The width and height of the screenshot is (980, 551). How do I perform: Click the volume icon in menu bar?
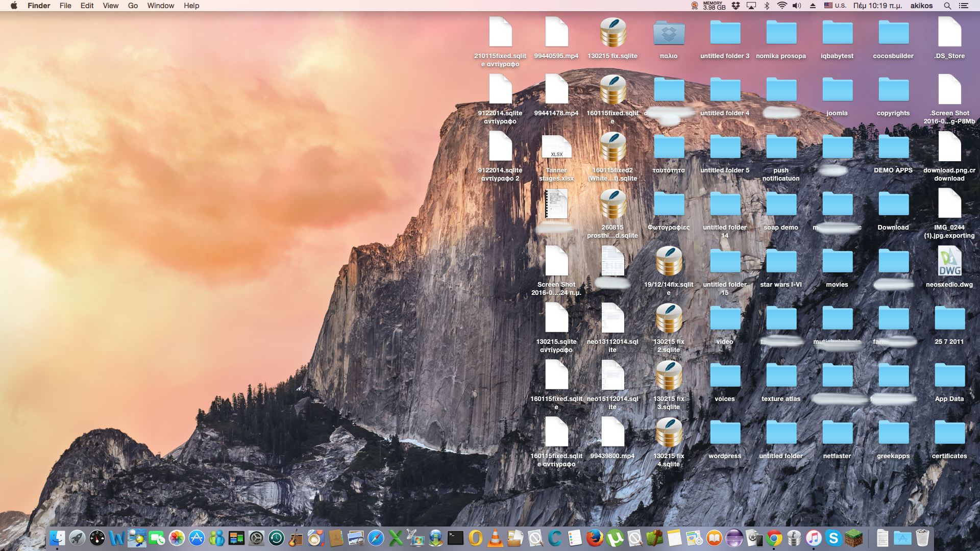(x=797, y=6)
